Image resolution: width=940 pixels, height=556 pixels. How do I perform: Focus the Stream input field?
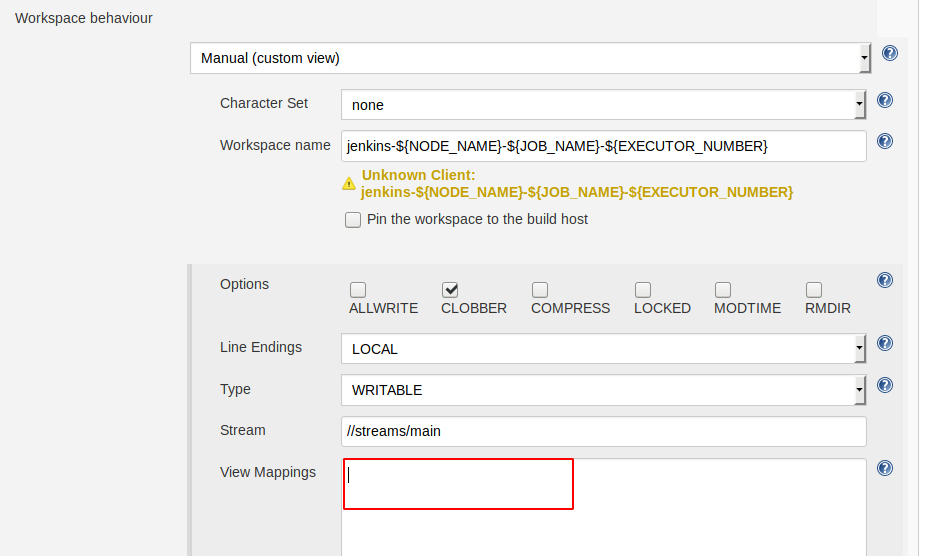(x=603, y=431)
